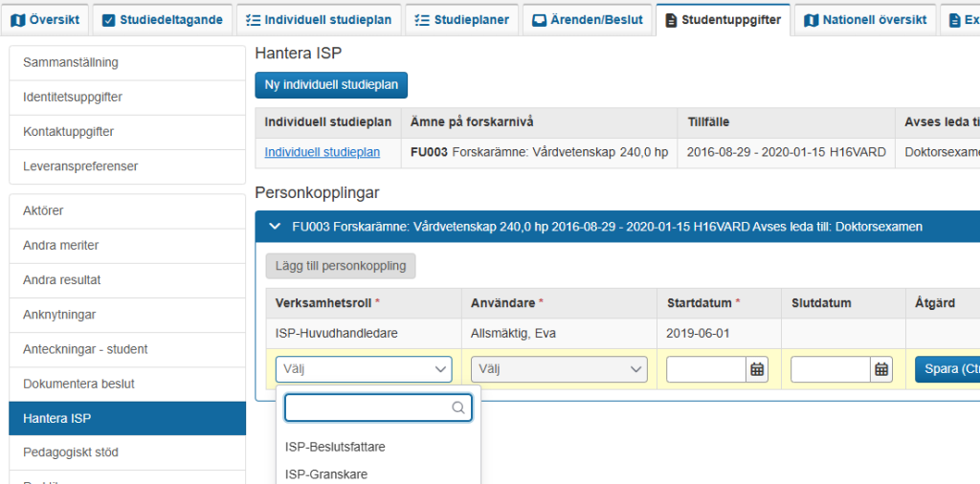Open Kontaktuppgifter in the sidebar
The height and width of the screenshot is (484, 980).
pos(127,132)
